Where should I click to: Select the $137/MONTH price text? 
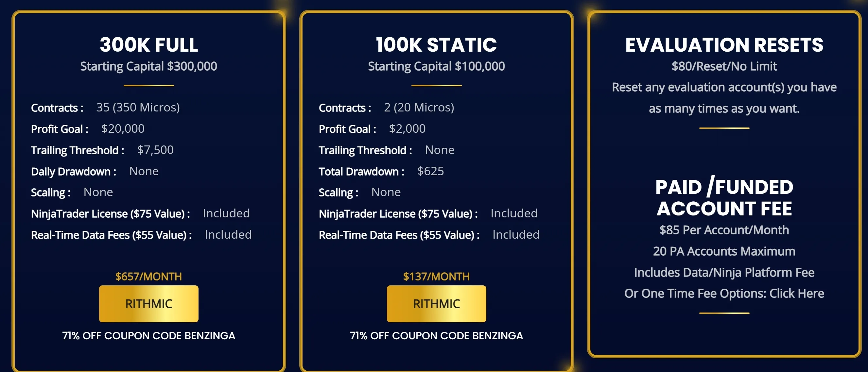[436, 277]
